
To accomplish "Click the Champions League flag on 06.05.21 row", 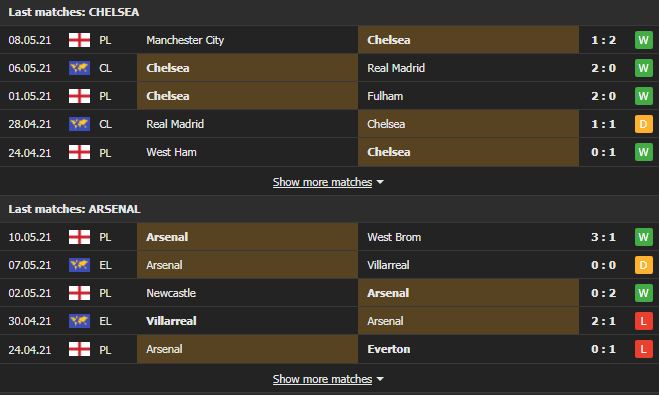I will (x=79, y=68).
